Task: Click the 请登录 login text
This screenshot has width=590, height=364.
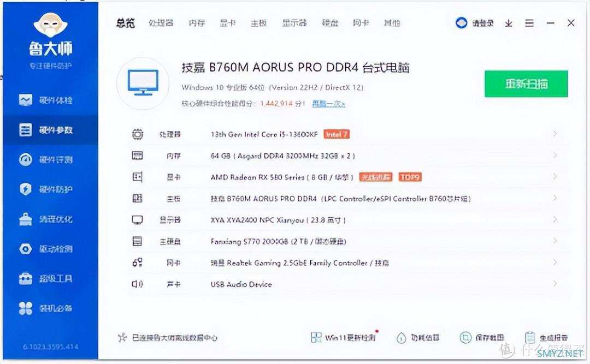Action: 483,23
